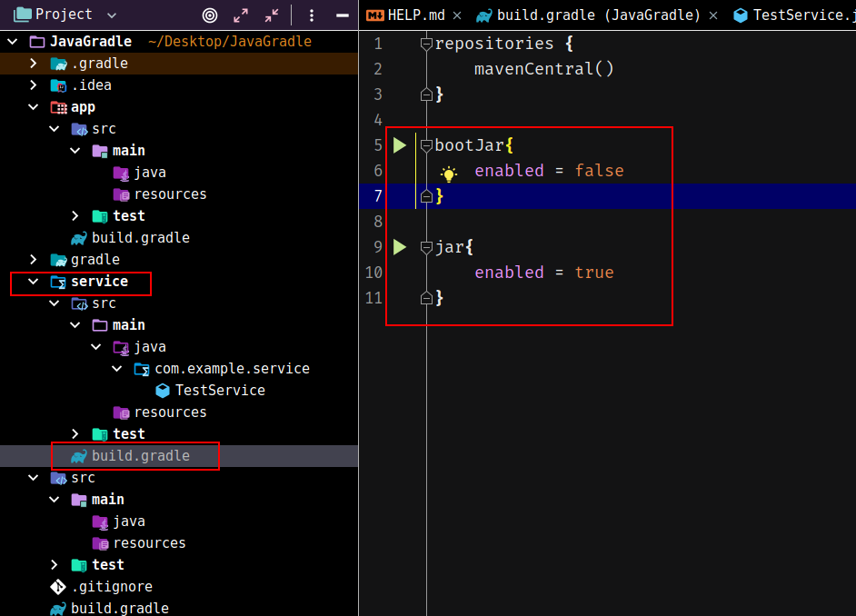This screenshot has width=856, height=616.
Task: Select the TestService class in tree
Action: click(x=219, y=391)
